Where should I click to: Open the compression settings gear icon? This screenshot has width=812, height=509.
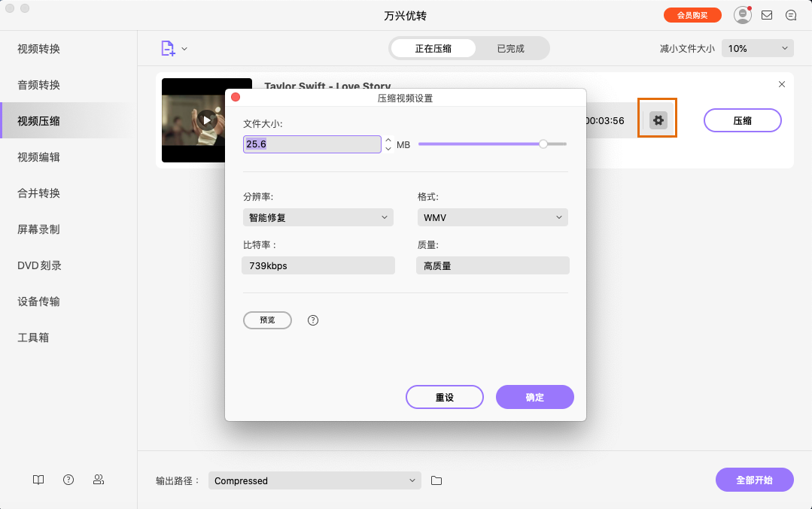[657, 118]
